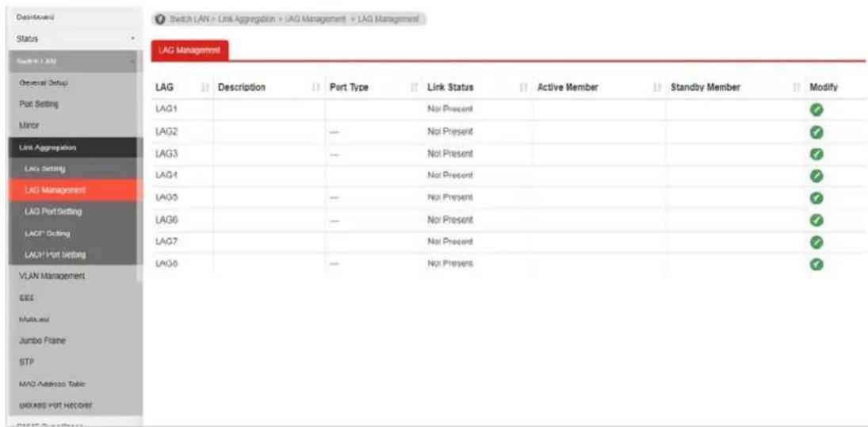Open MAC Address Table in the sidebar
Viewport: 868px width, 427px height.
(52, 384)
